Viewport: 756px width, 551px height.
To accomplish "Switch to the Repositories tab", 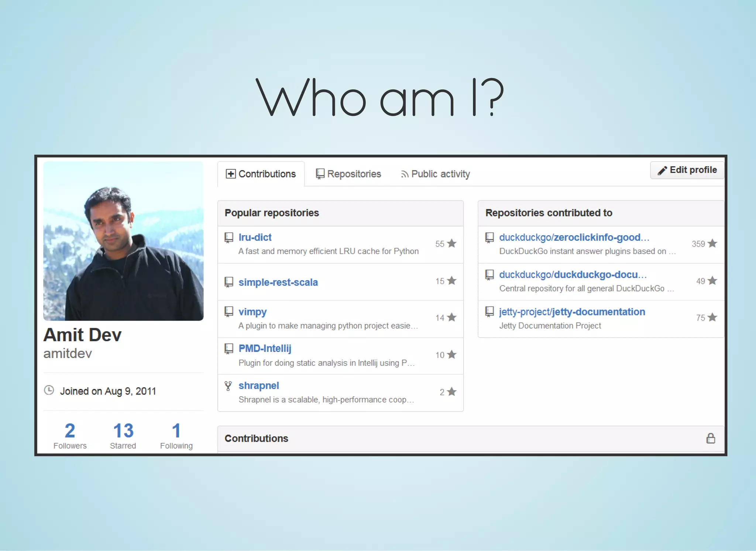I will 348,174.
